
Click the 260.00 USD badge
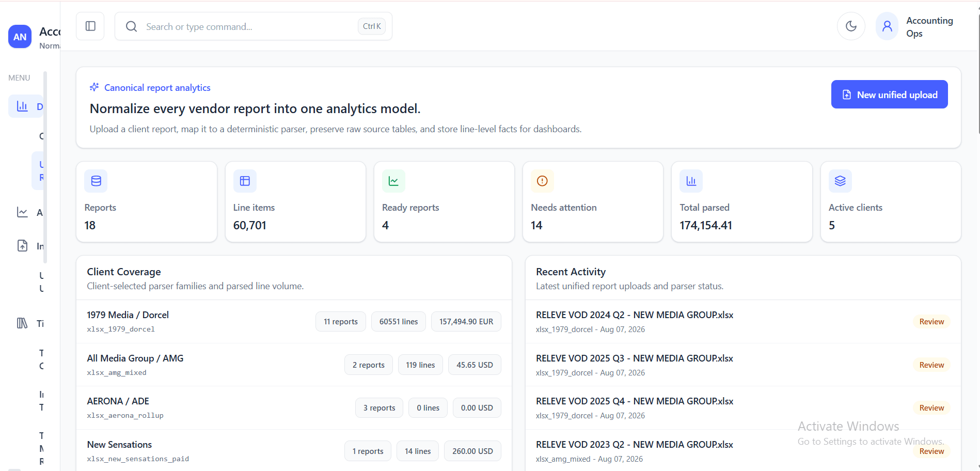click(x=472, y=451)
